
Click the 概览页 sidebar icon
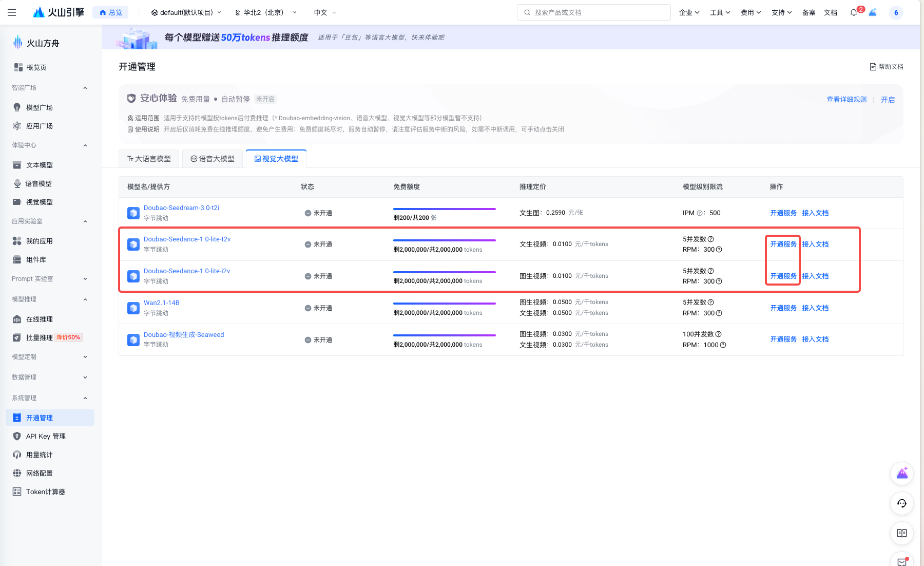[x=18, y=67]
